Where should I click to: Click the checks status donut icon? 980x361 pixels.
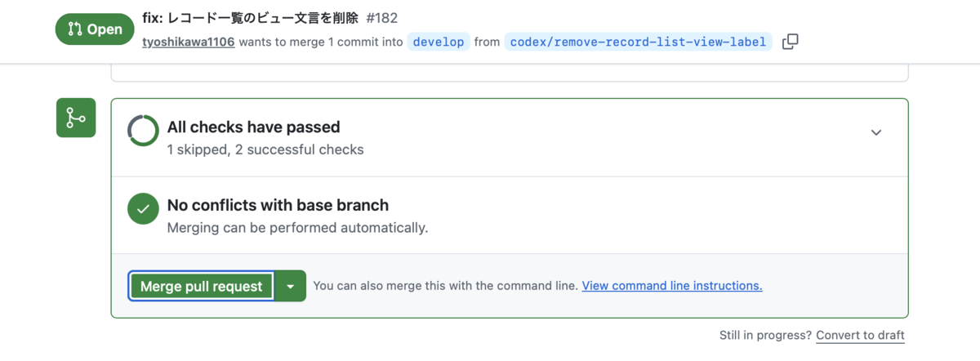click(143, 131)
